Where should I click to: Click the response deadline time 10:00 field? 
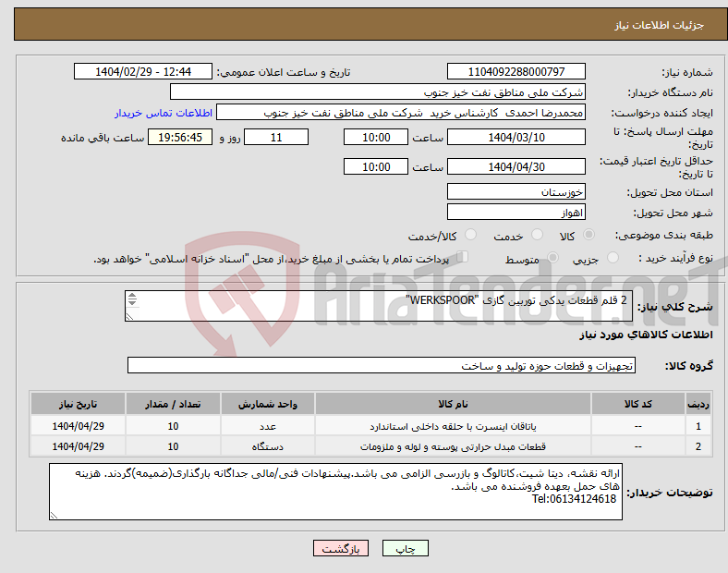tap(376, 138)
